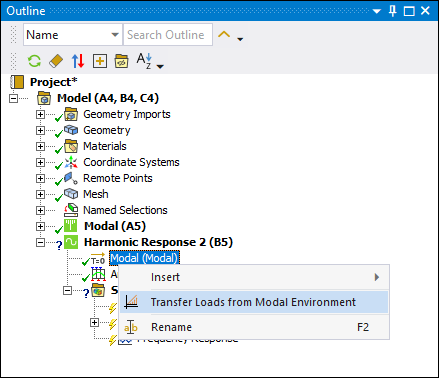
Task: Click the eraser clear icon in toolbar
Action: click(x=56, y=61)
